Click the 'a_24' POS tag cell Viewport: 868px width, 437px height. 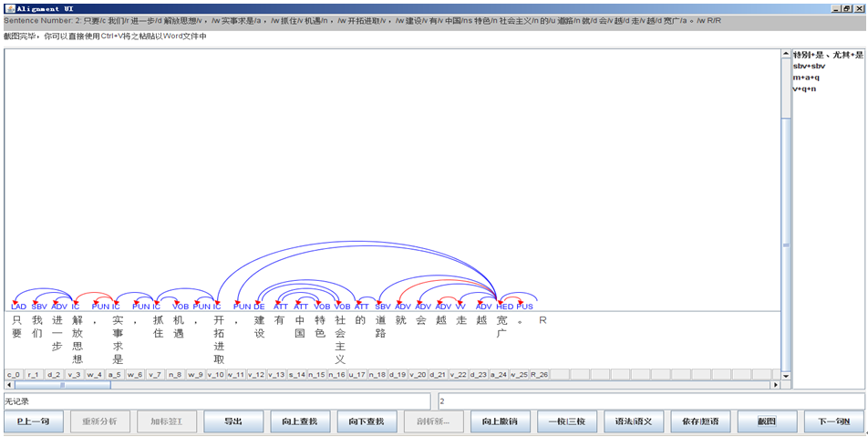pyautogui.click(x=498, y=374)
